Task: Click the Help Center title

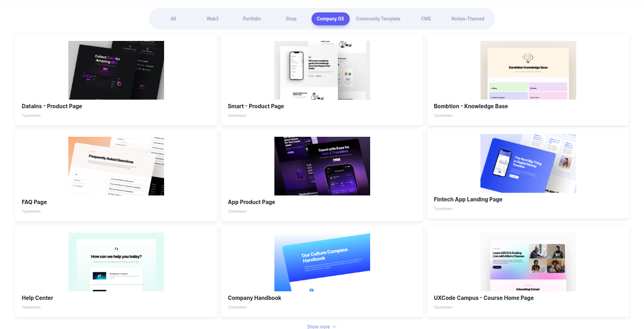Action: tap(37, 298)
